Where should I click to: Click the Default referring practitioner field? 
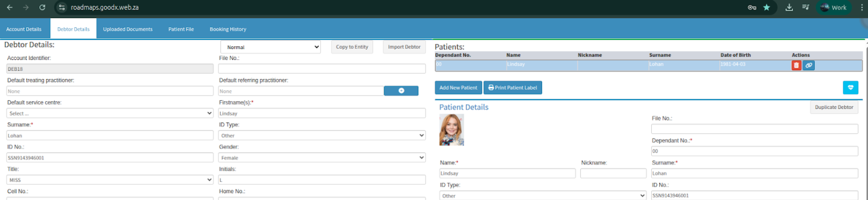301,91
